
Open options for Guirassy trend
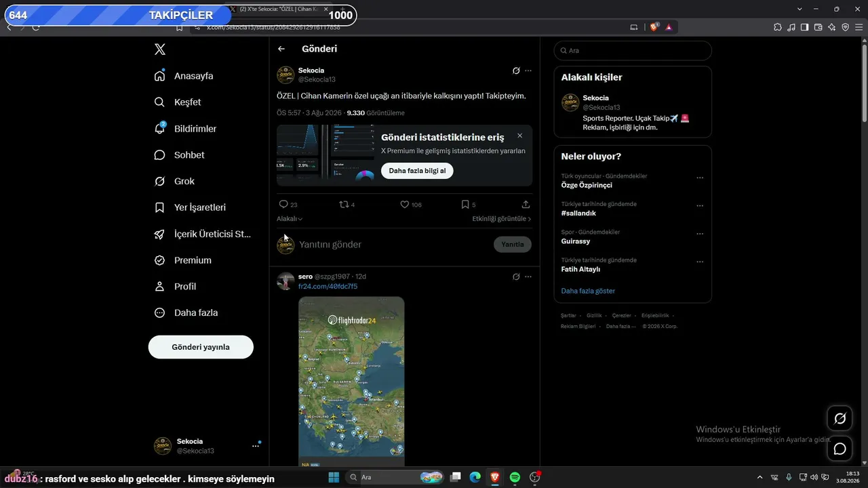pyautogui.click(x=700, y=234)
